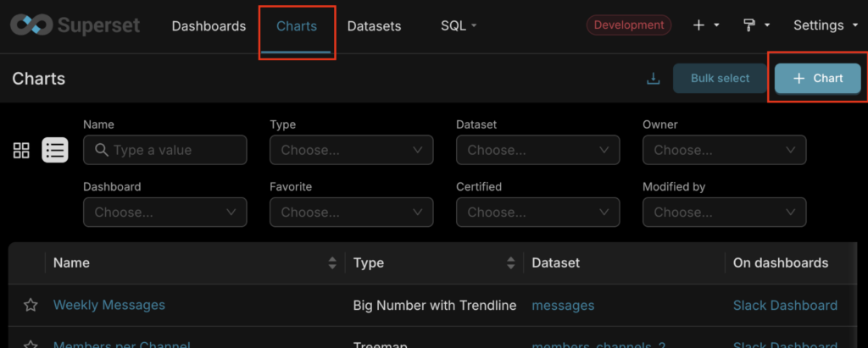The height and width of the screenshot is (348, 868).
Task: Open the Dashboard filter dropdown
Action: 164,212
